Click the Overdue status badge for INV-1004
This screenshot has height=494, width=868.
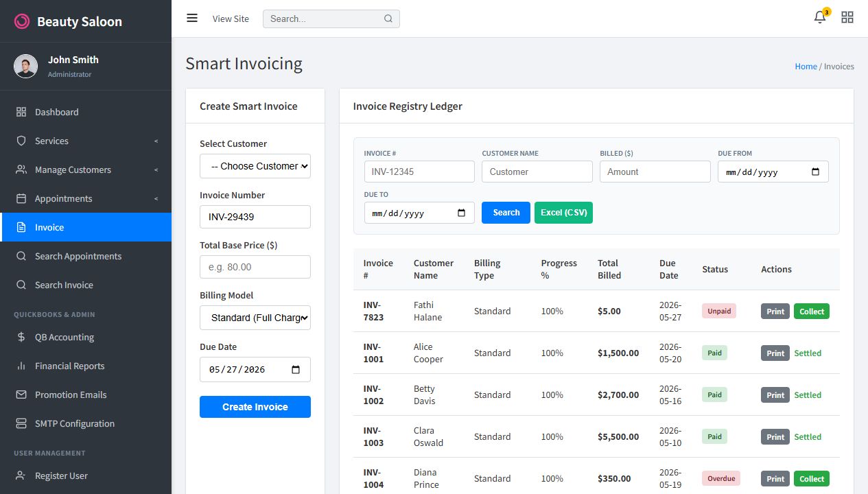721,478
